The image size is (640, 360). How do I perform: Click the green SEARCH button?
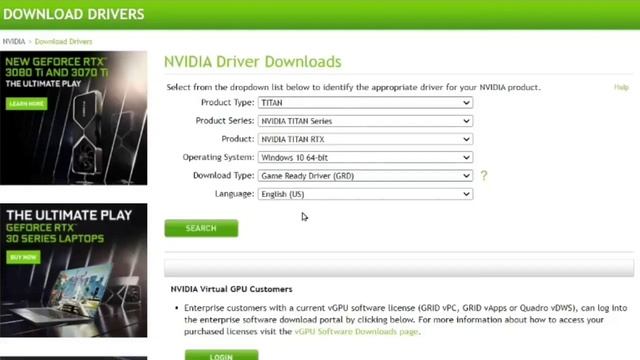[x=201, y=228]
